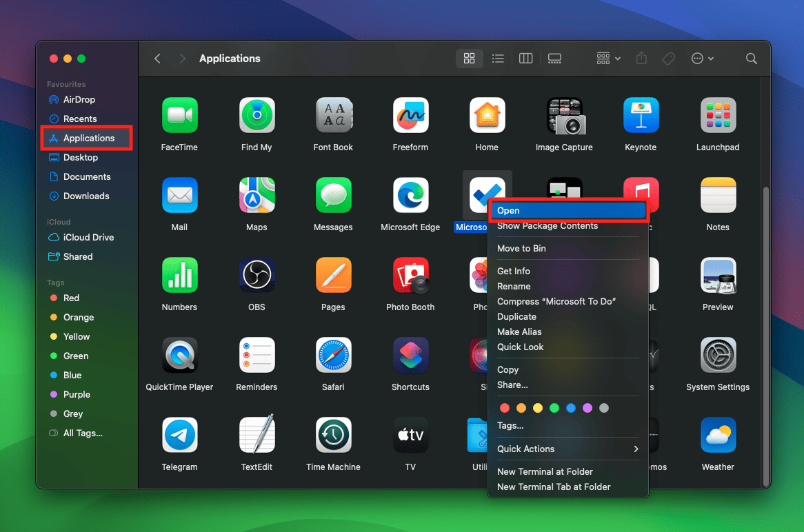Choose New Terminal at Folder
The image size is (804, 532).
coord(567,471)
